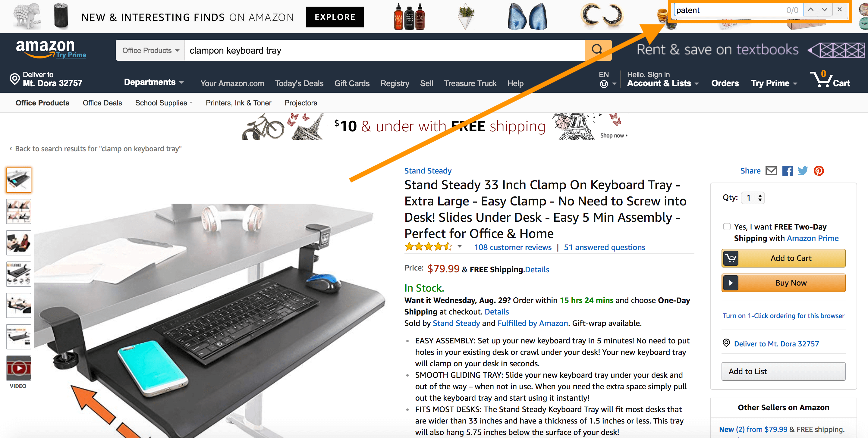Share product on Twitter icon
868x438 pixels.
pos(803,171)
